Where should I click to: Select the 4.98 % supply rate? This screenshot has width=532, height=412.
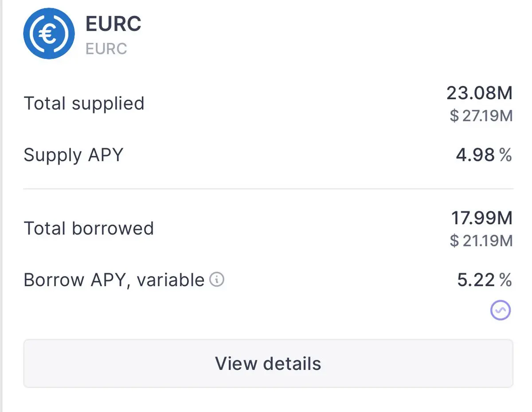click(x=484, y=155)
